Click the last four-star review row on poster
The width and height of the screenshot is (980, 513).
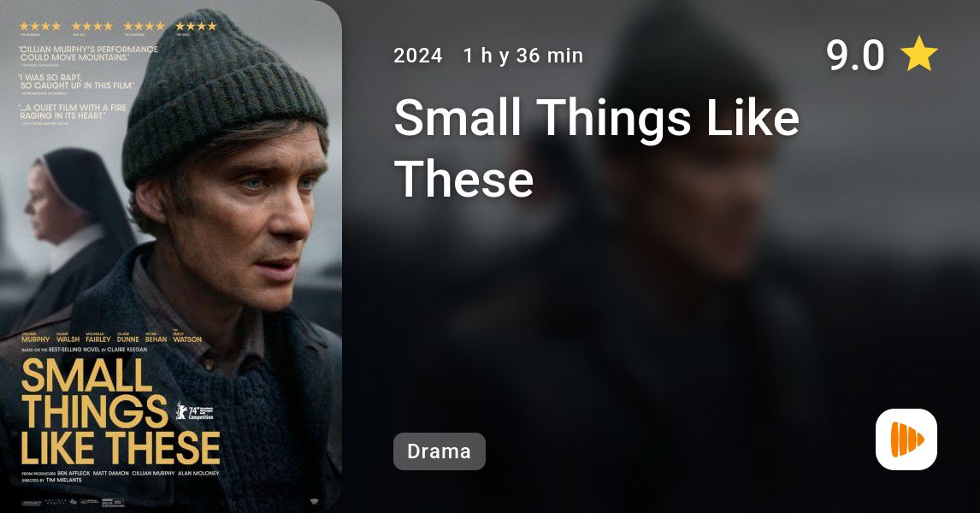click(196, 27)
